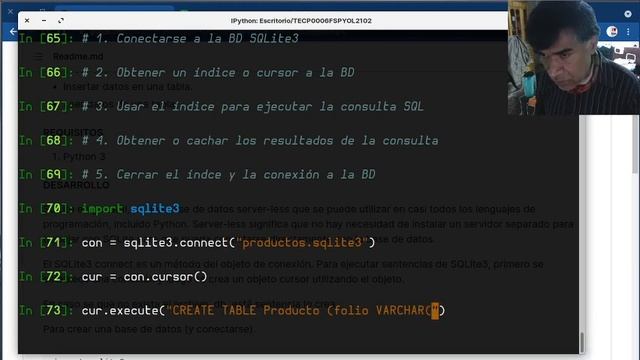Go back in the browser behind
Image resolution: width=640 pixels, height=360 pixels.
point(13,31)
